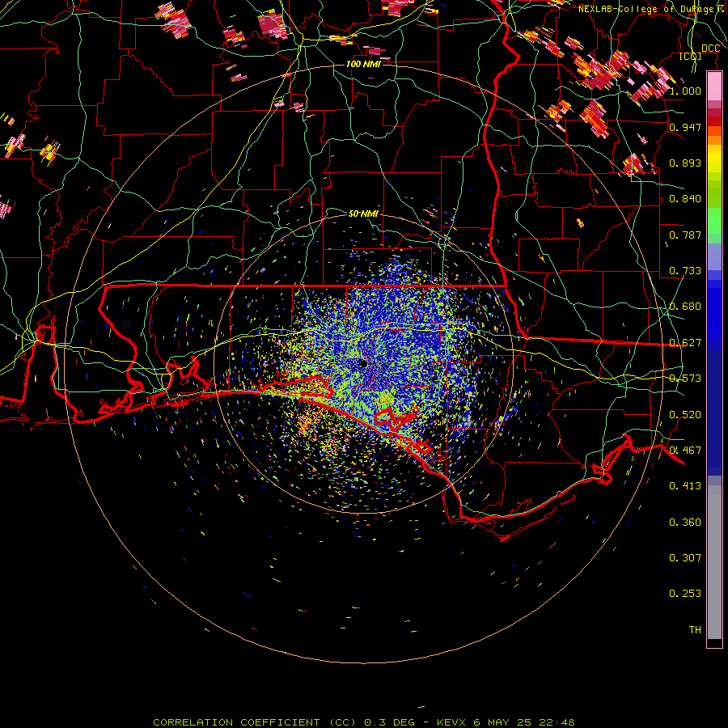Click the CORRELATION COEFFICIENT (CC) caption text
Screen dimensions: 728x728
(255, 722)
